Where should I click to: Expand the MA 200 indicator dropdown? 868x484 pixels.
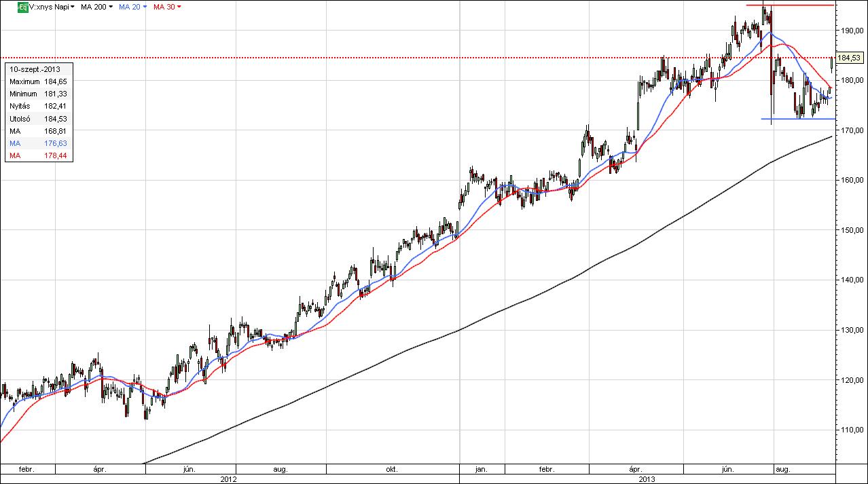96,7
